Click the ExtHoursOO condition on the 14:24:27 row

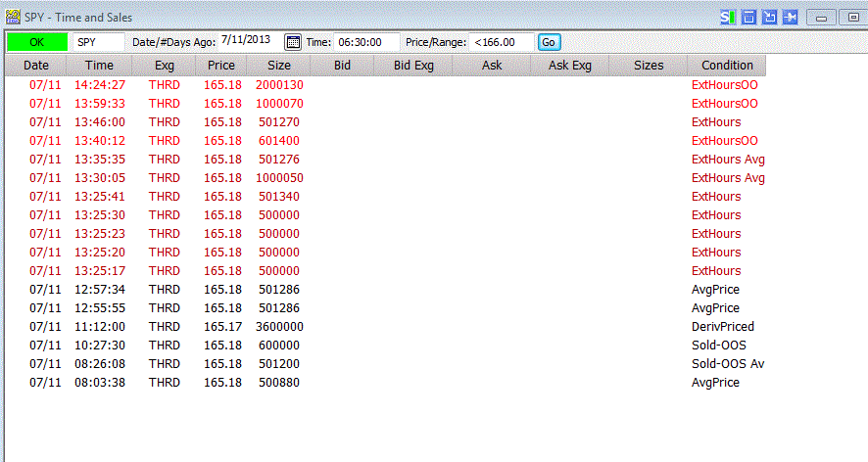(x=725, y=84)
